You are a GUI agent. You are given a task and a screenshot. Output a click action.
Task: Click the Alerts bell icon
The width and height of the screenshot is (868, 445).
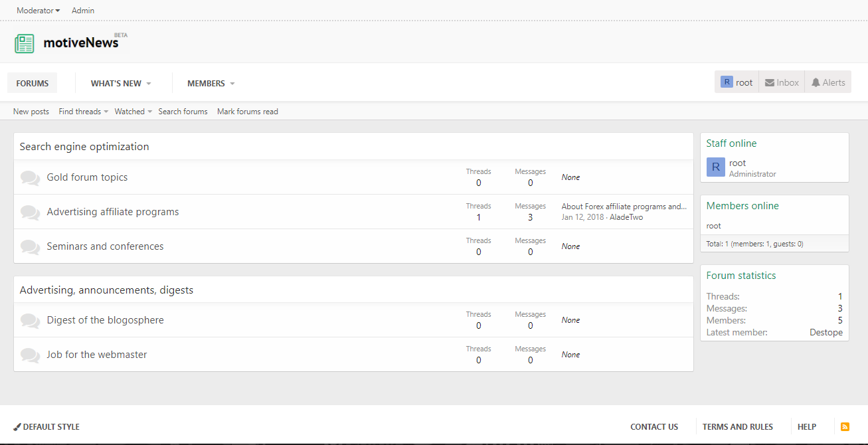(816, 83)
